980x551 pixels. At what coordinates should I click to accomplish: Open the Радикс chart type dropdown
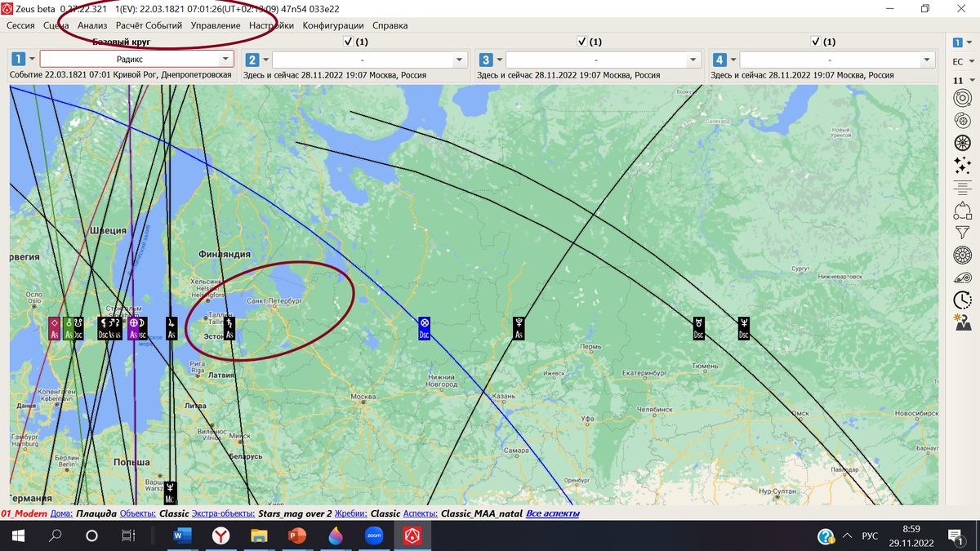(x=136, y=60)
